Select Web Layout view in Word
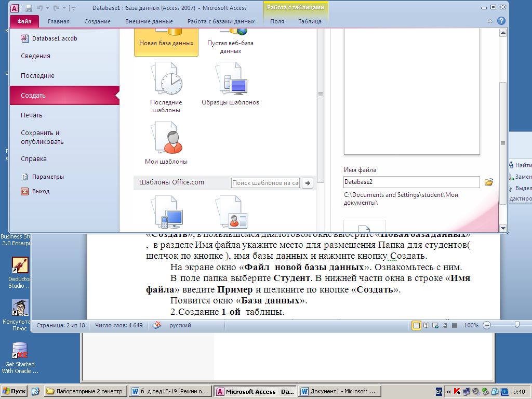Image resolution: width=532 pixels, height=399 pixels. (x=435, y=325)
